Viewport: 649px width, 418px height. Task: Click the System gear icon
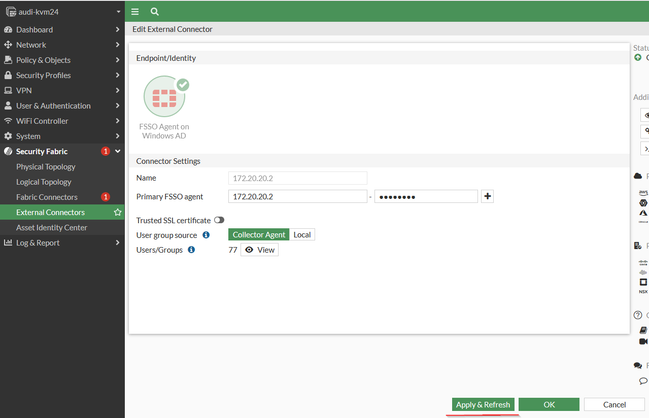click(x=8, y=136)
